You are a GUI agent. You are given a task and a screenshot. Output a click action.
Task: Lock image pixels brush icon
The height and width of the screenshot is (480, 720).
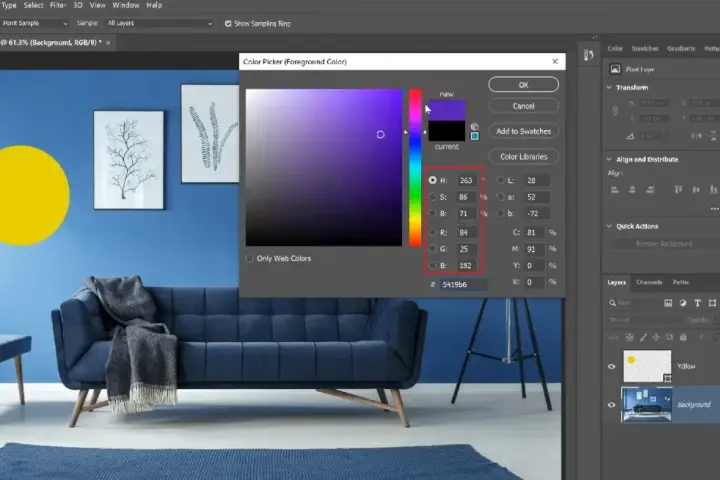(x=643, y=337)
